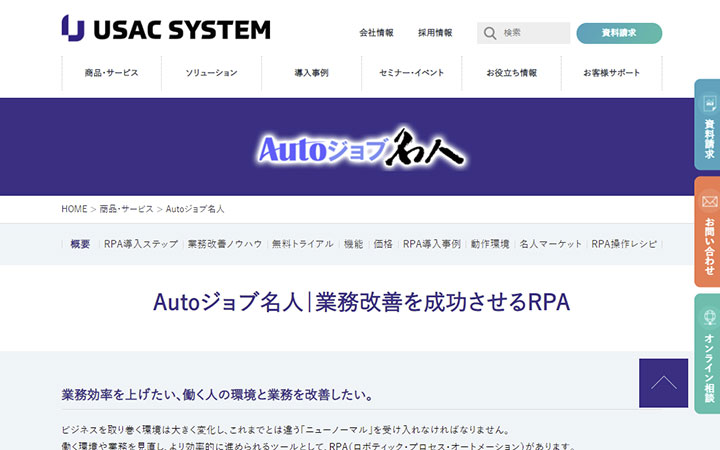
Task: Select the 機能 tab
Action: tap(353, 244)
